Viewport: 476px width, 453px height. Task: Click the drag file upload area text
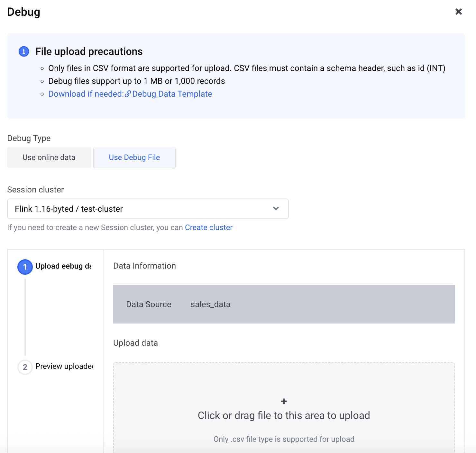pyautogui.click(x=284, y=415)
